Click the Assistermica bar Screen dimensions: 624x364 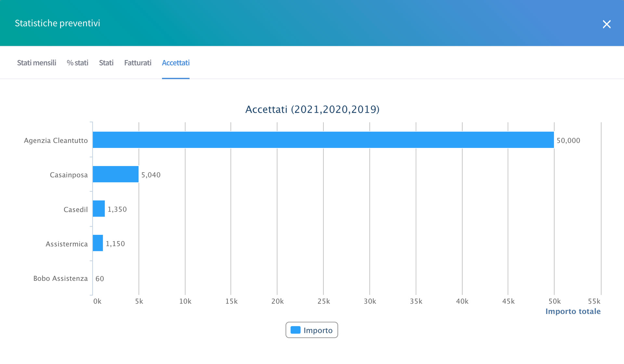click(x=98, y=243)
